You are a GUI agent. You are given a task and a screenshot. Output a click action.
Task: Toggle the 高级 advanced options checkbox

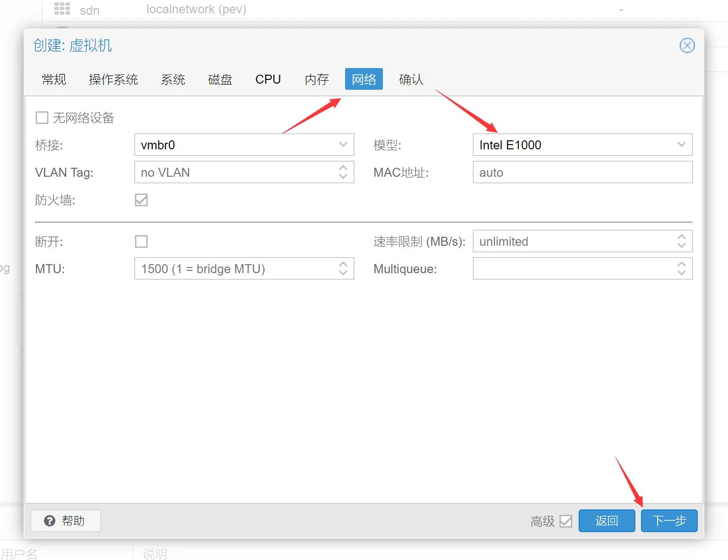[566, 521]
